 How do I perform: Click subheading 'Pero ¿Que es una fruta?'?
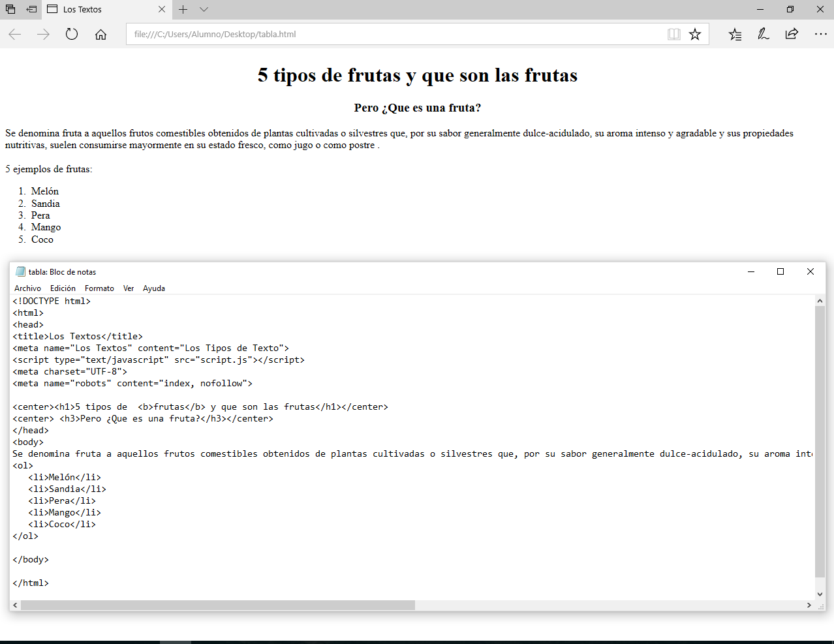click(418, 108)
